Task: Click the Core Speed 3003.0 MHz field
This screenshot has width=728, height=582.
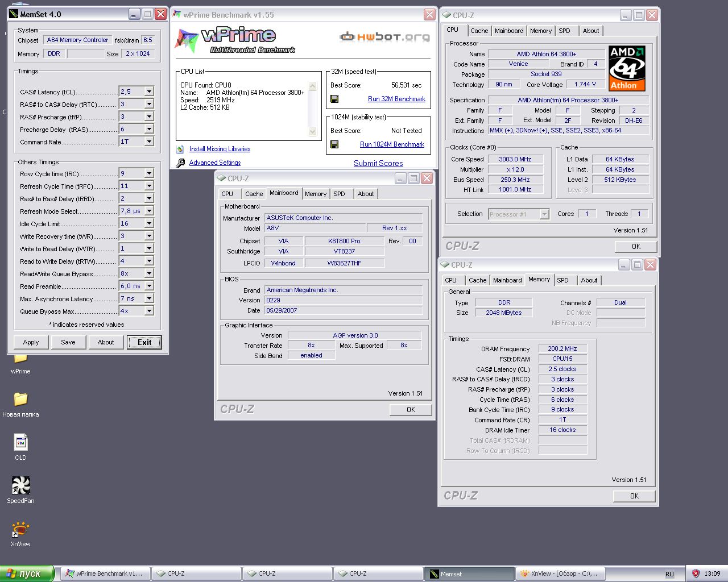Action: click(x=515, y=159)
